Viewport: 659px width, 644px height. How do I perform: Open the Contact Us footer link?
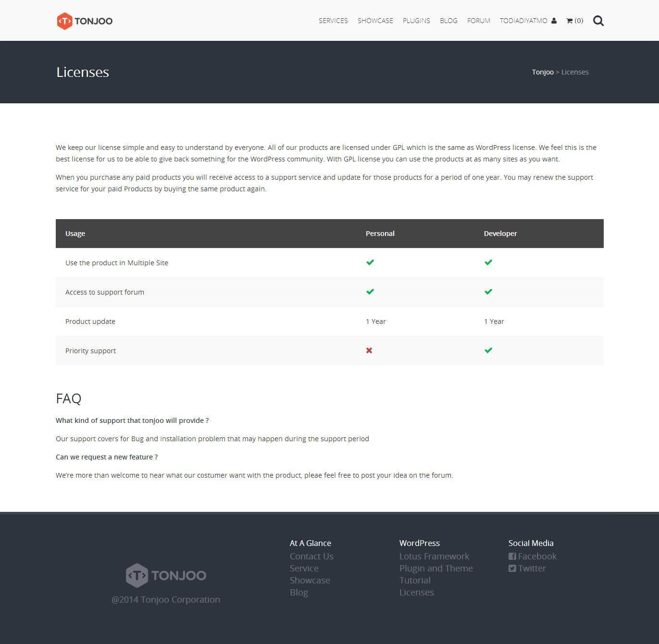311,556
